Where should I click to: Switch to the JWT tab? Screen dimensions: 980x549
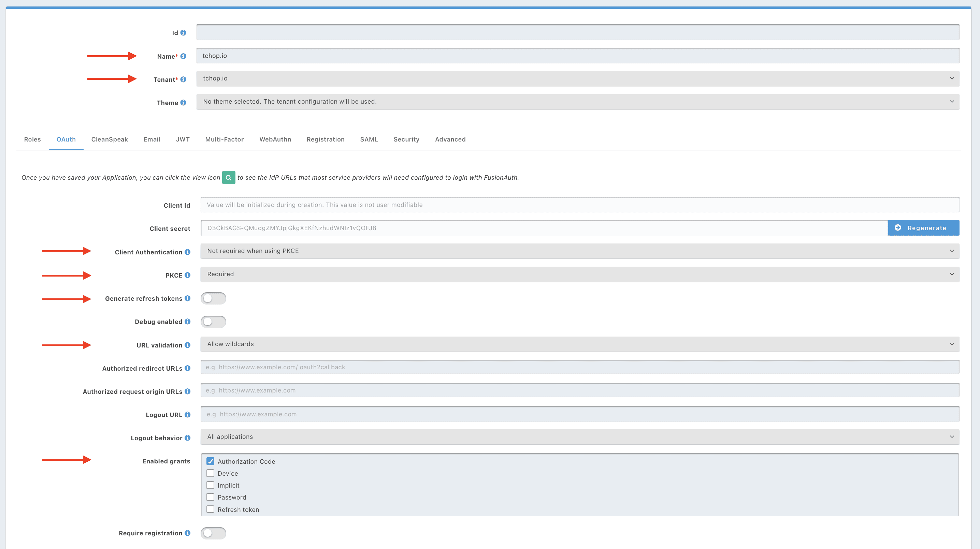[x=183, y=139]
